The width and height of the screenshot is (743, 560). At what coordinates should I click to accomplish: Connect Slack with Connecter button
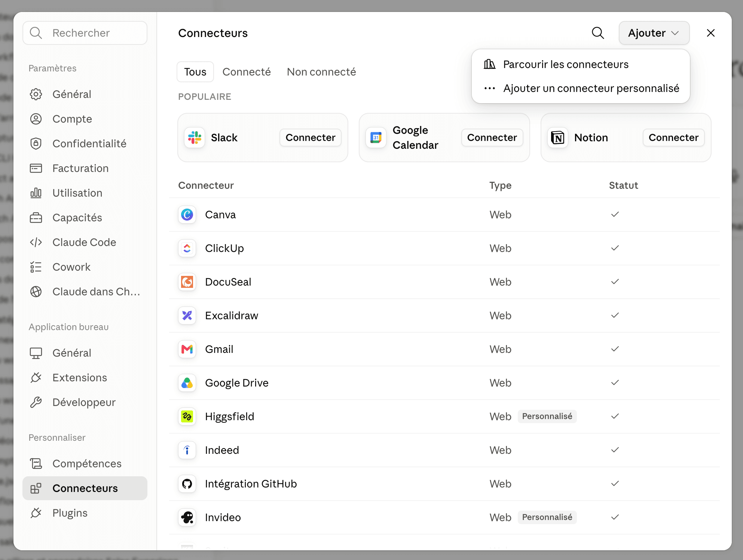click(311, 138)
